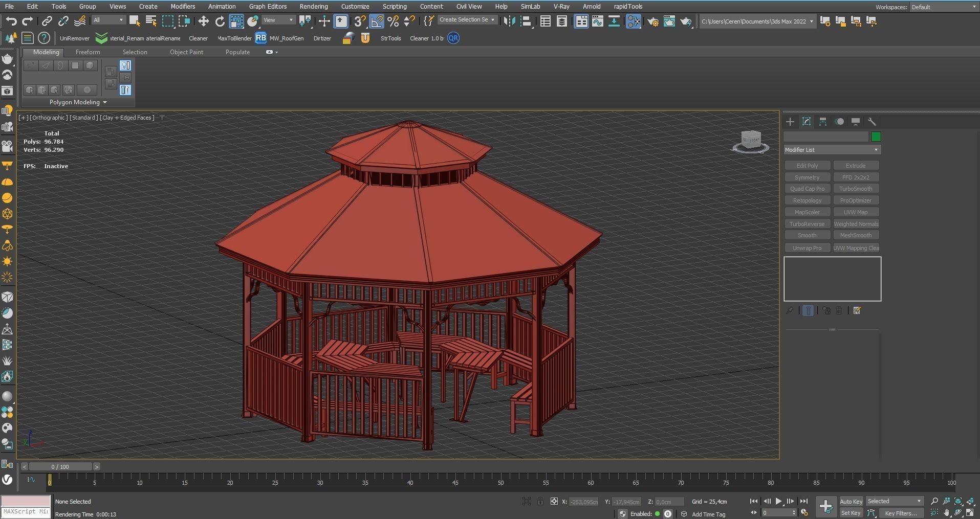
Task: Click the UniRemover script button
Action: tap(75, 38)
